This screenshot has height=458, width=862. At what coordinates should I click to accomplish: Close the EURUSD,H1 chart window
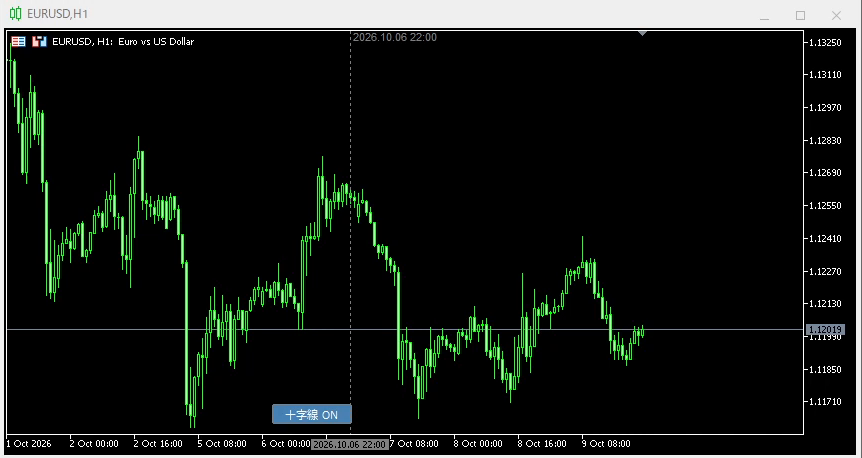point(836,15)
